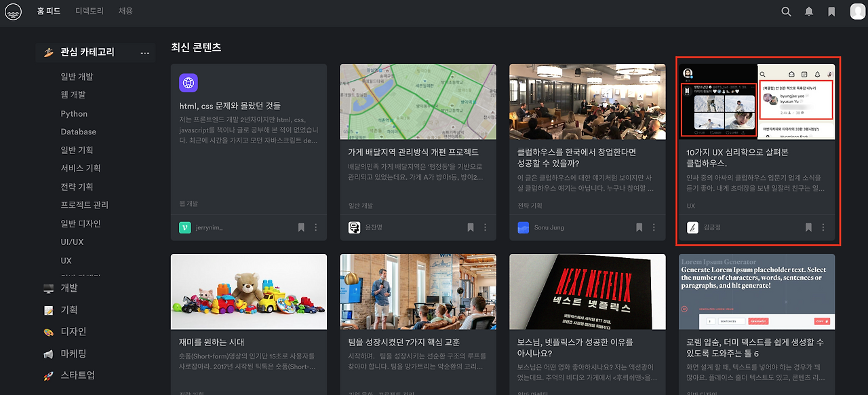Switch to the 디렉토리 tab
Viewport: 868px width, 395px height.
pyautogui.click(x=90, y=12)
